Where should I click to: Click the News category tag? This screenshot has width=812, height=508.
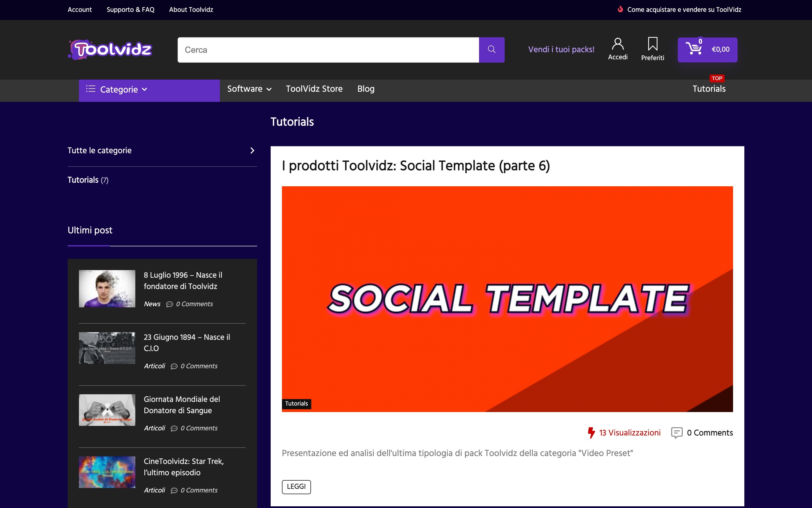152,304
